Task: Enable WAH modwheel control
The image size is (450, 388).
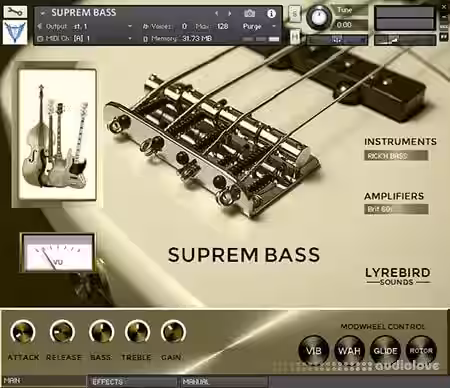Action: 349,350
